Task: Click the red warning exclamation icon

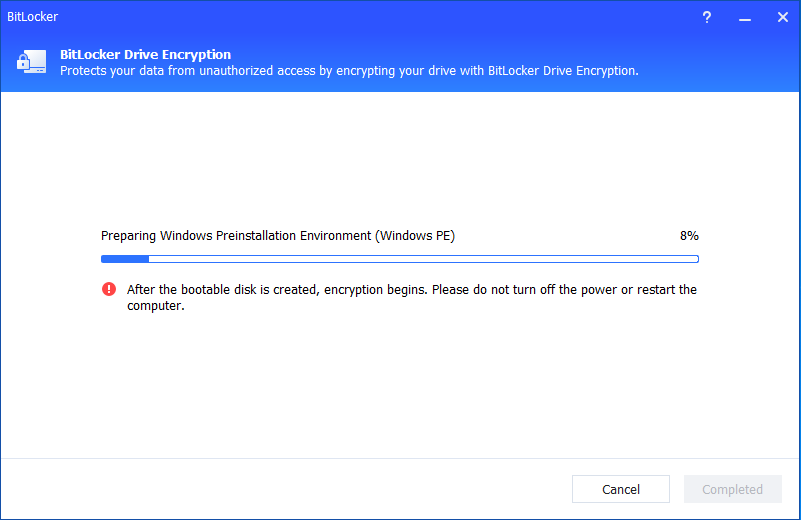Action: pos(109,290)
